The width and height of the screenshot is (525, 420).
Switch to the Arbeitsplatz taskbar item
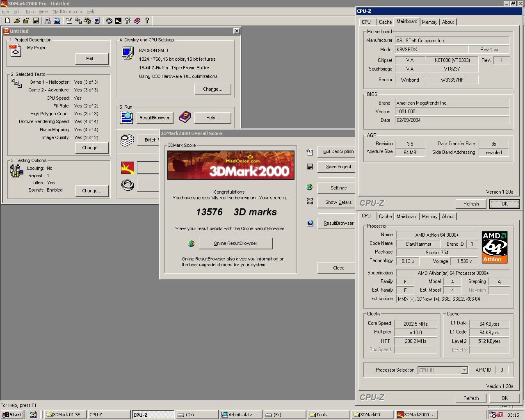tap(241, 415)
